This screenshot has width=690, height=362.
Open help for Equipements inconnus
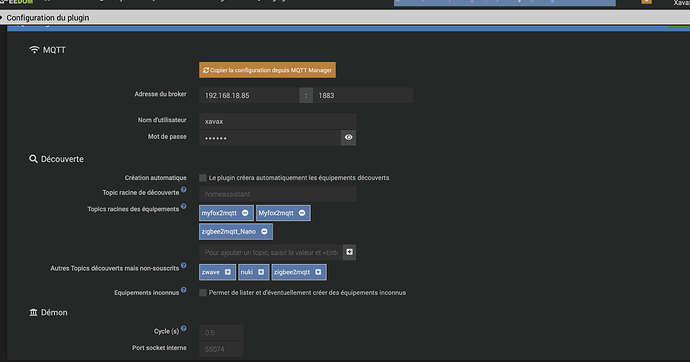[184, 290]
